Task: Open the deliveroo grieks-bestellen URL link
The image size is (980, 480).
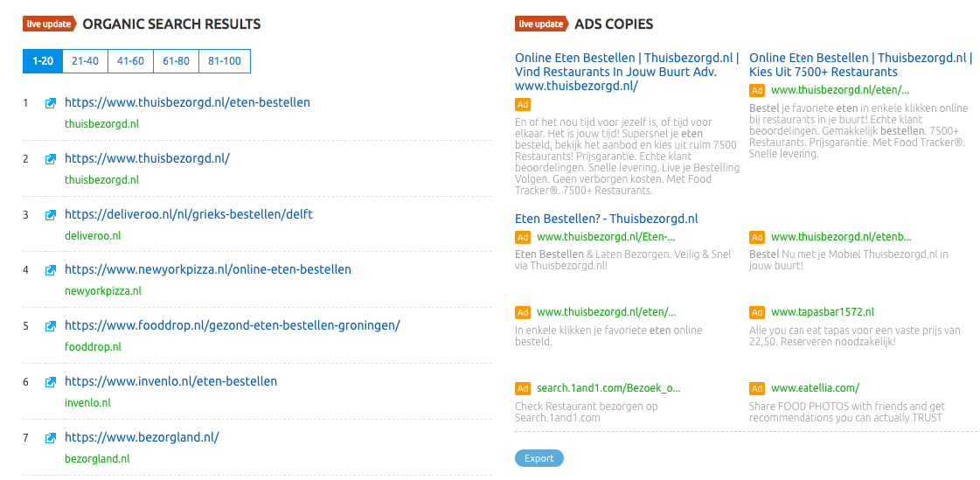Action: [x=188, y=214]
